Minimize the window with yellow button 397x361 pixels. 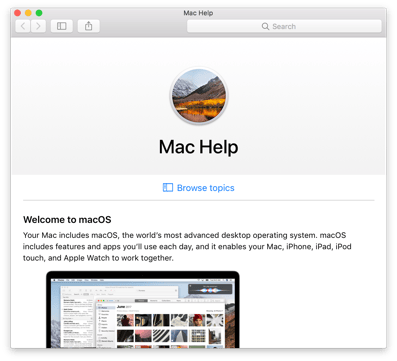point(28,13)
